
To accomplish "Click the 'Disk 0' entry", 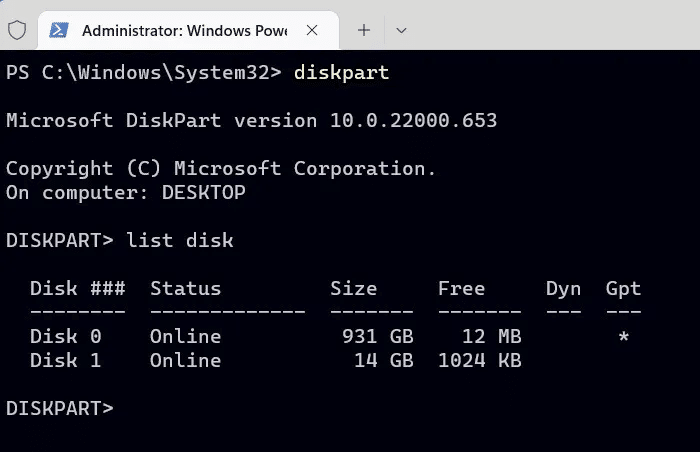I will click(66, 336).
